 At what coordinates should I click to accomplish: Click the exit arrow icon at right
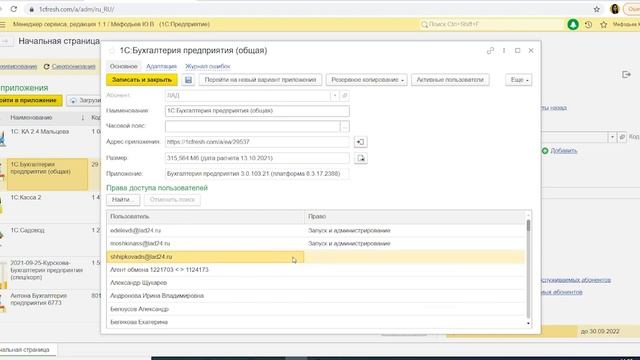tap(626, 74)
